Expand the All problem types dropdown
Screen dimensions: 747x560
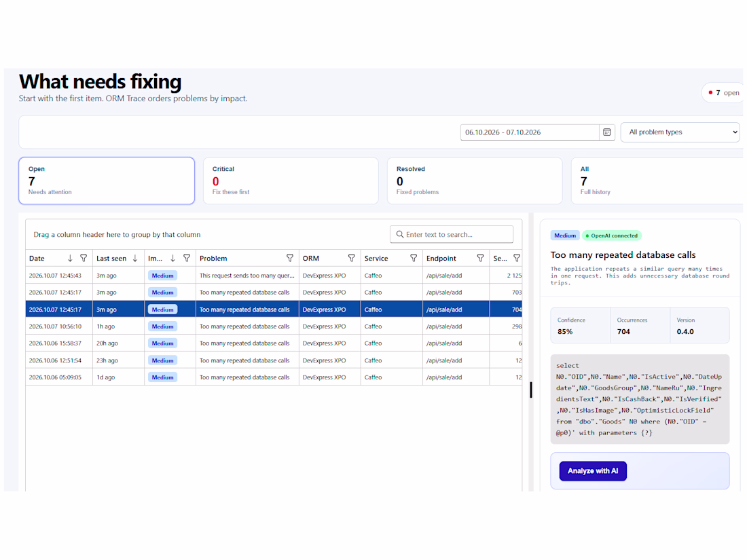pyautogui.click(x=680, y=132)
